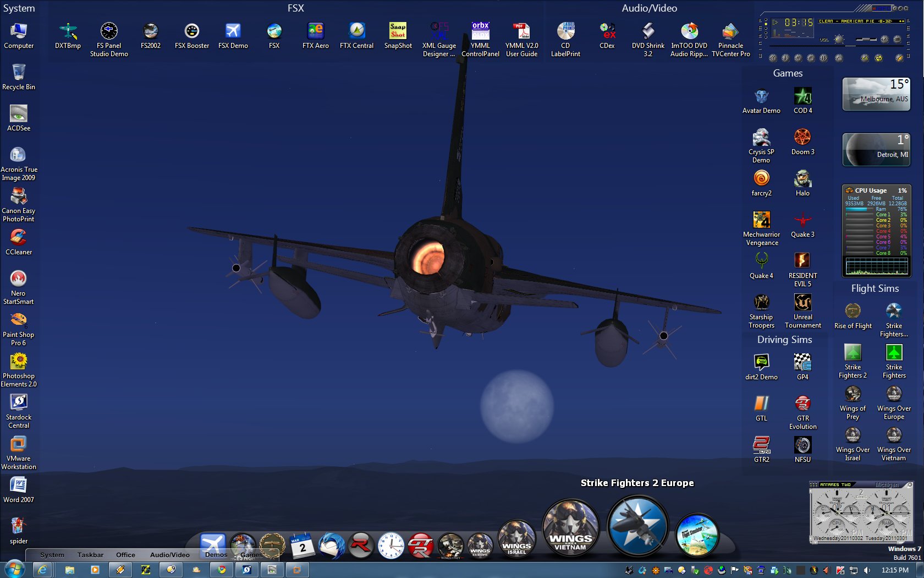Go to the previous track

click(773, 58)
